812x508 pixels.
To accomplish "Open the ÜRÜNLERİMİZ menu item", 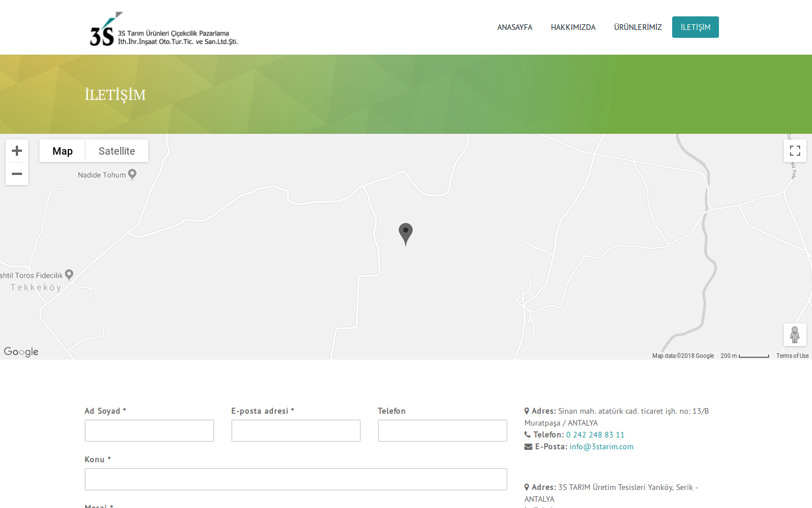I will pyautogui.click(x=638, y=27).
